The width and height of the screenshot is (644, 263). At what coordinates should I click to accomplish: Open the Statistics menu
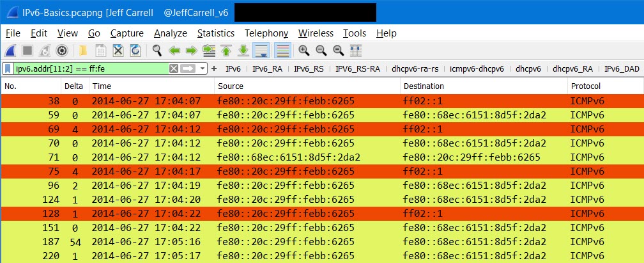pyautogui.click(x=216, y=33)
